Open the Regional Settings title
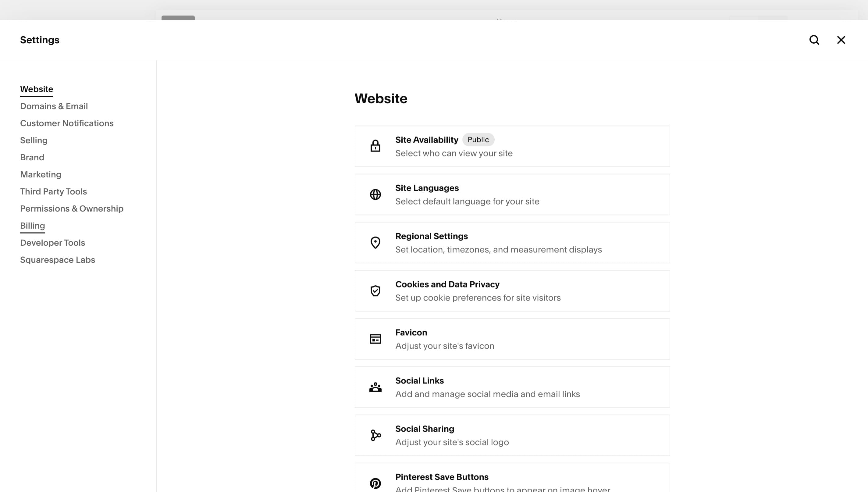This screenshot has width=868, height=492. (431, 236)
